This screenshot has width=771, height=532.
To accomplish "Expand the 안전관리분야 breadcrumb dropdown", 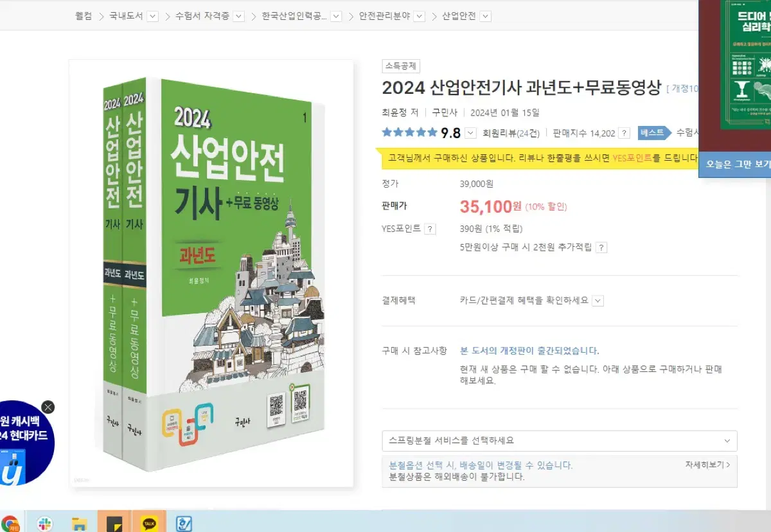I will [419, 17].
